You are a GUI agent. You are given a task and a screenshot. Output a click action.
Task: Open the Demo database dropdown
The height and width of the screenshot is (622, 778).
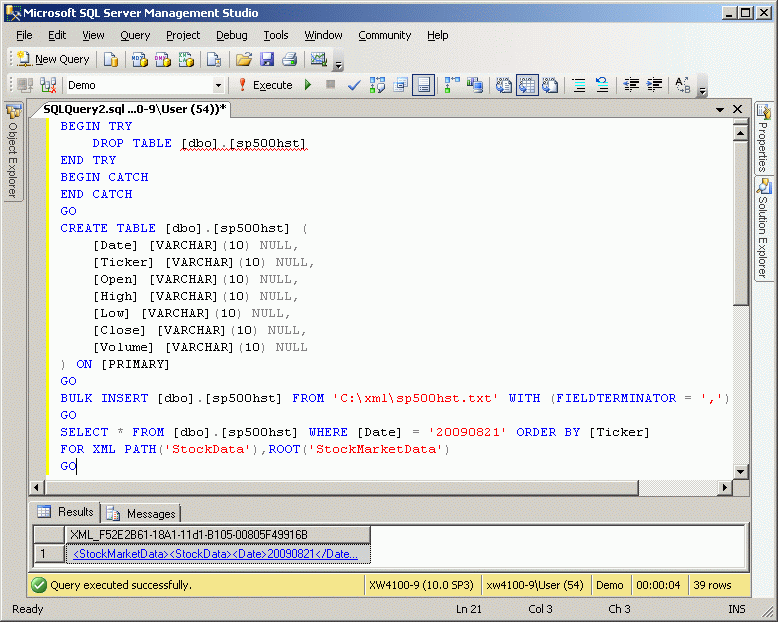tap(218, 86)
